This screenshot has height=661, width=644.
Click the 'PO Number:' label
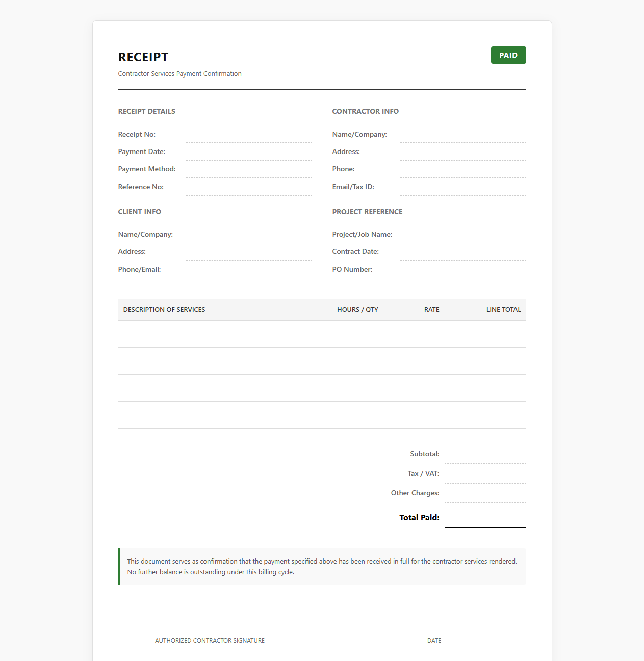pos(352,270)
